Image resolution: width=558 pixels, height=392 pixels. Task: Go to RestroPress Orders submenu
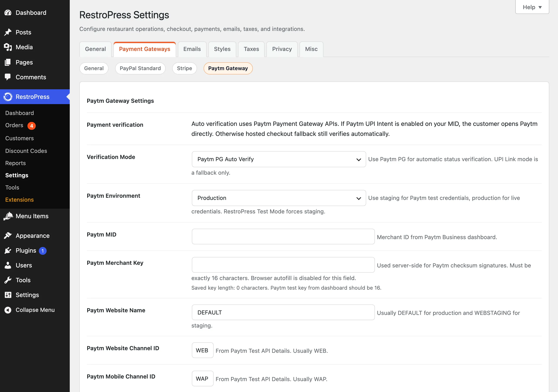[x=14, y=125]
